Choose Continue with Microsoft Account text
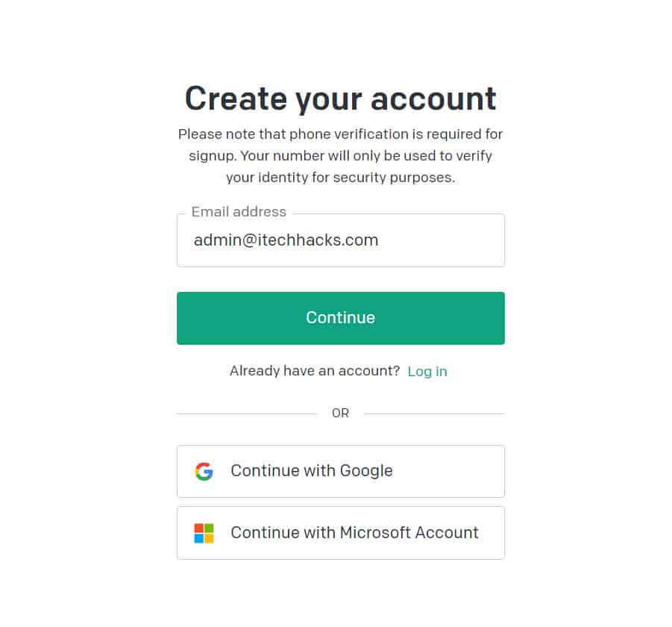This screenshot has height=627, width=672. pos(354,533)
